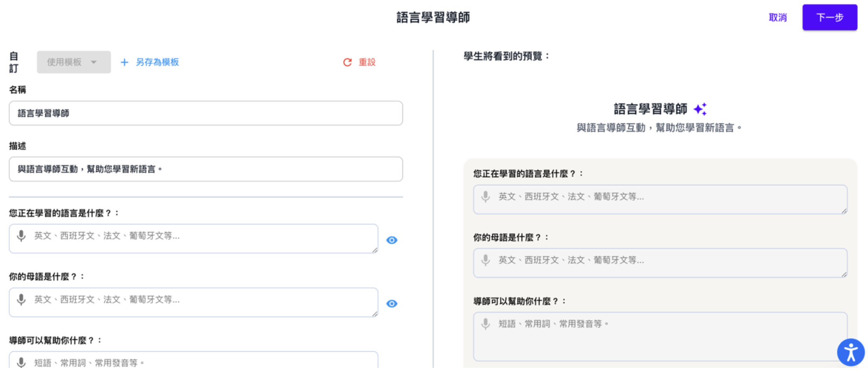
Task: Open the 使用模板 template dropdown
Action: [x=73, y=62]
